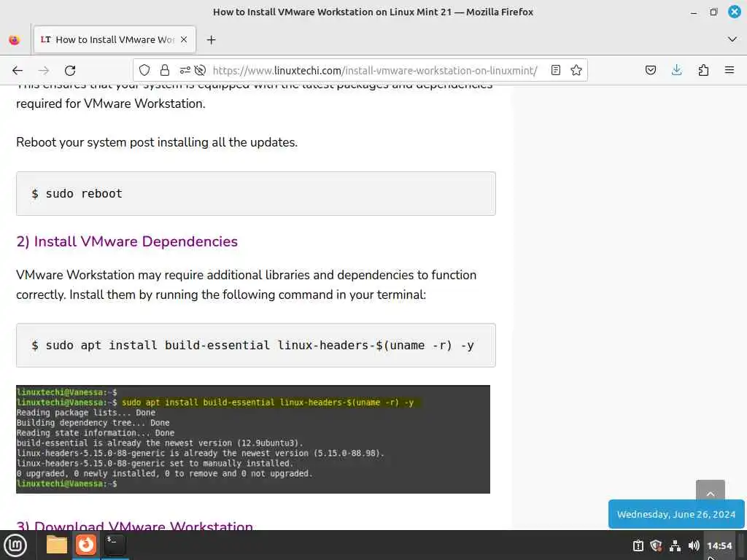Open Firefox View pinned icon

click(x=15, y=40)
